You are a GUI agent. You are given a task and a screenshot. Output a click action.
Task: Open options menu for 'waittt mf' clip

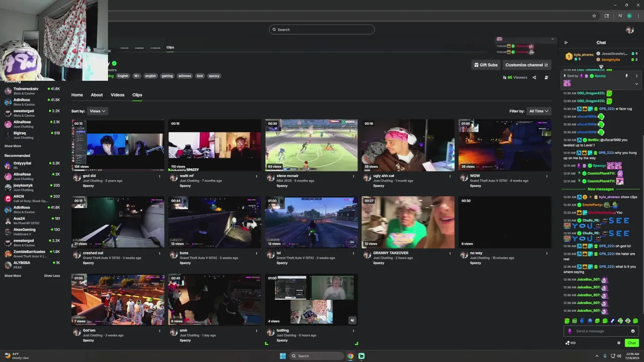tap(257, 176)
